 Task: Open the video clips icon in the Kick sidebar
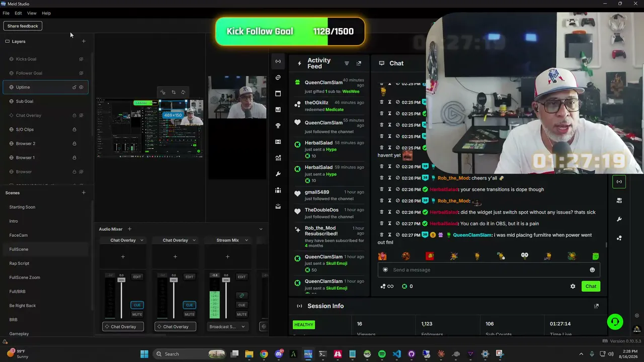(278, 142)
